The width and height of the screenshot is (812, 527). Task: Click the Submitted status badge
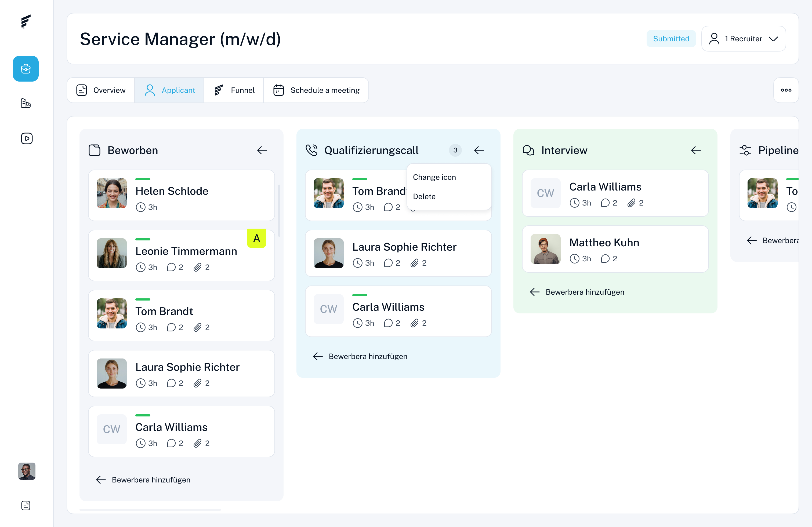[671, 39]
